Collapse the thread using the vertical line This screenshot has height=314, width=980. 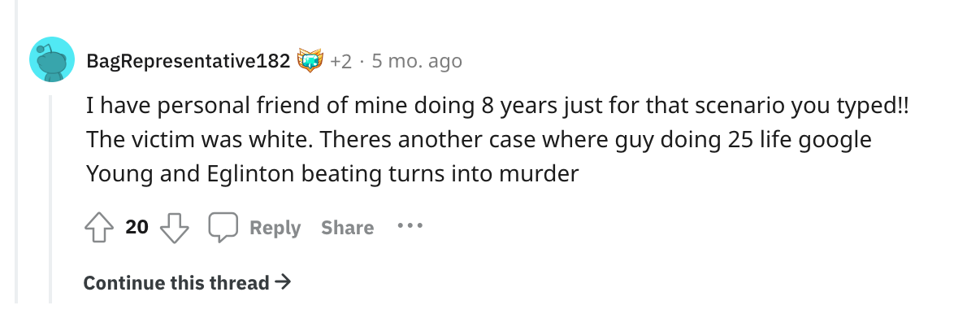point(52,195)
